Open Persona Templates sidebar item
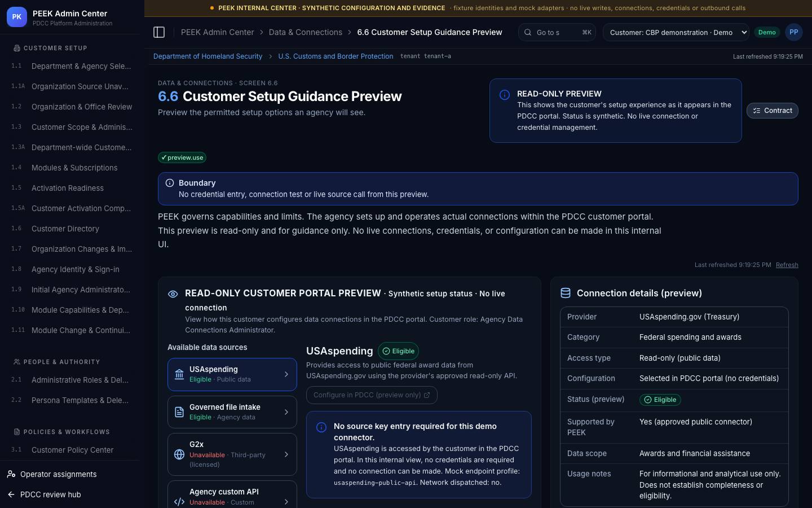Image resolution: width=812 pixels, height=508 pixels. [x=72, y=400]
